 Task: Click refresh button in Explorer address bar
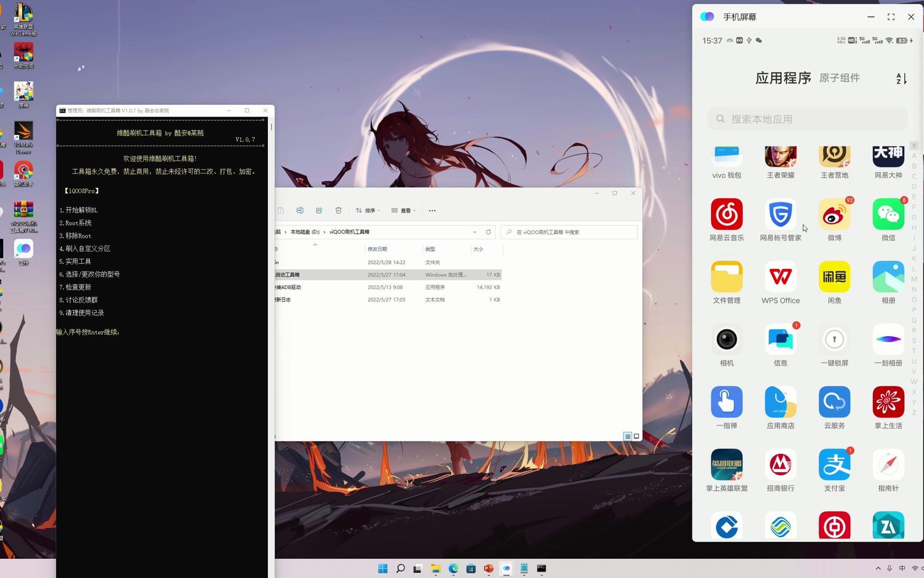pyautogui.click(x=488, y=232)
